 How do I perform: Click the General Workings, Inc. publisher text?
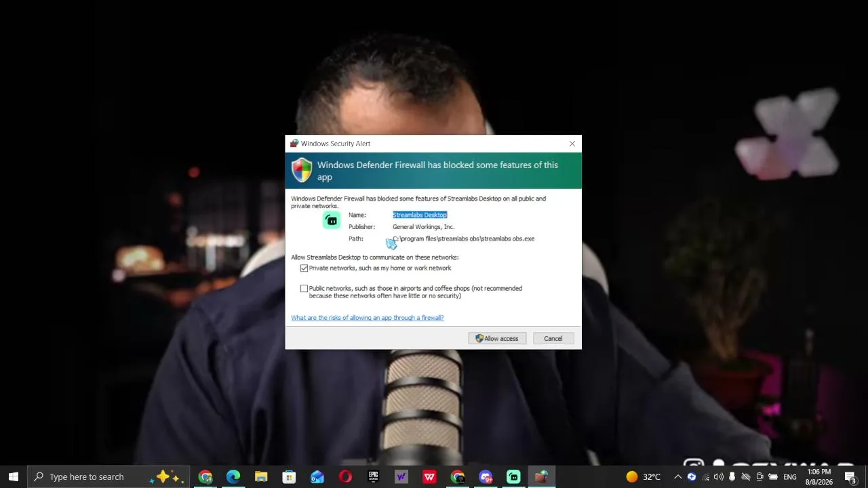[424, 227]
